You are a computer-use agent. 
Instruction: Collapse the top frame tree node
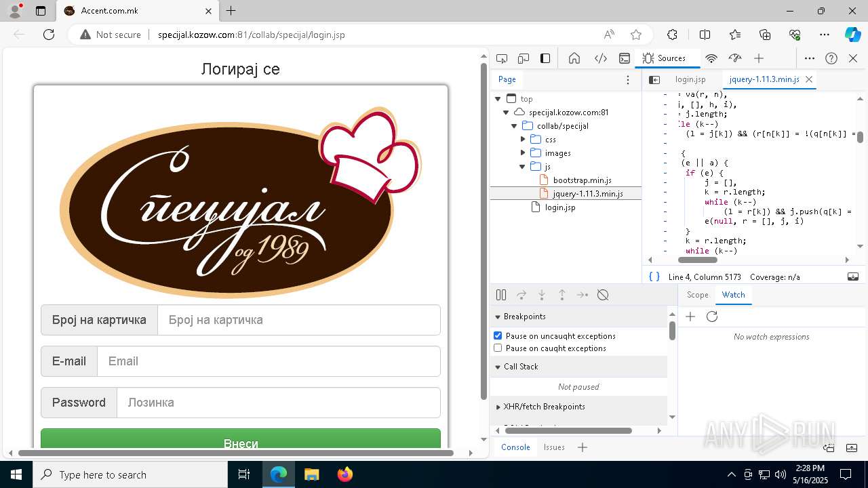498,99
